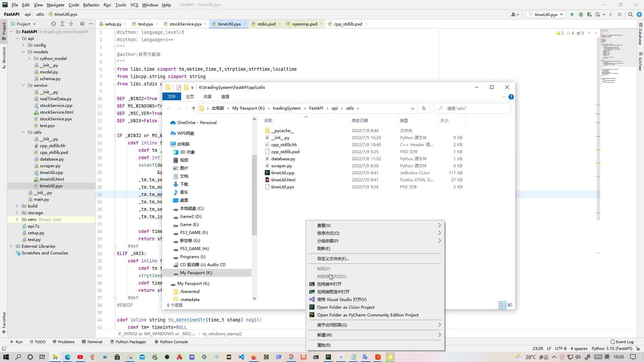
Task: Click the utils search box in Explorer
Action: (472, 108)
